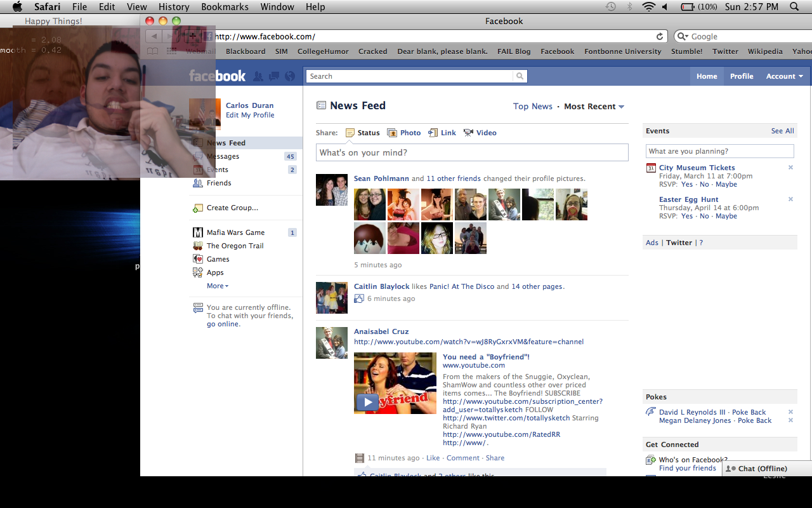This screenshot has height=508, width=812.
Task: Switch to the Profile tab
Action: 741,76
